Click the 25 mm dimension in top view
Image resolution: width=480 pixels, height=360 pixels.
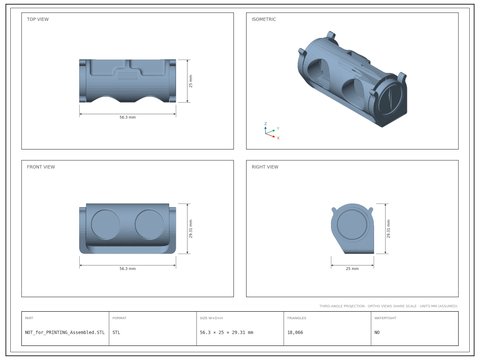(191, 81)
